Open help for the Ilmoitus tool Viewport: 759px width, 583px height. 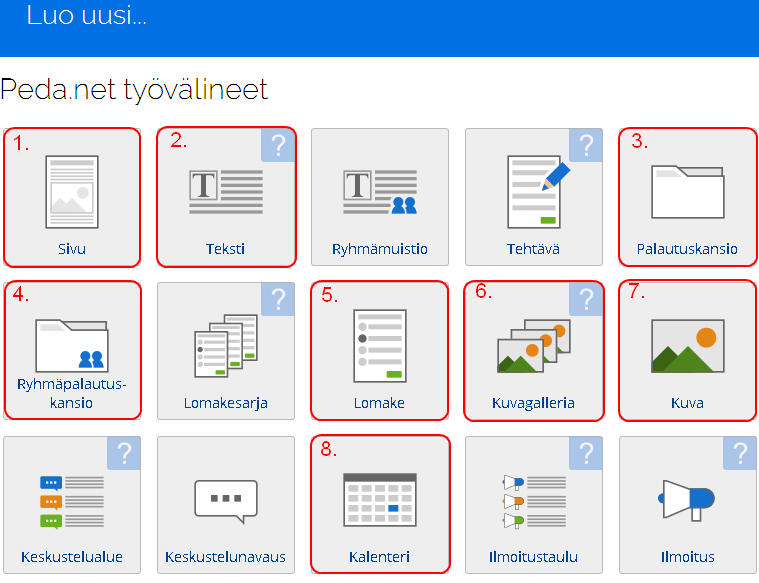coord(740,453)
